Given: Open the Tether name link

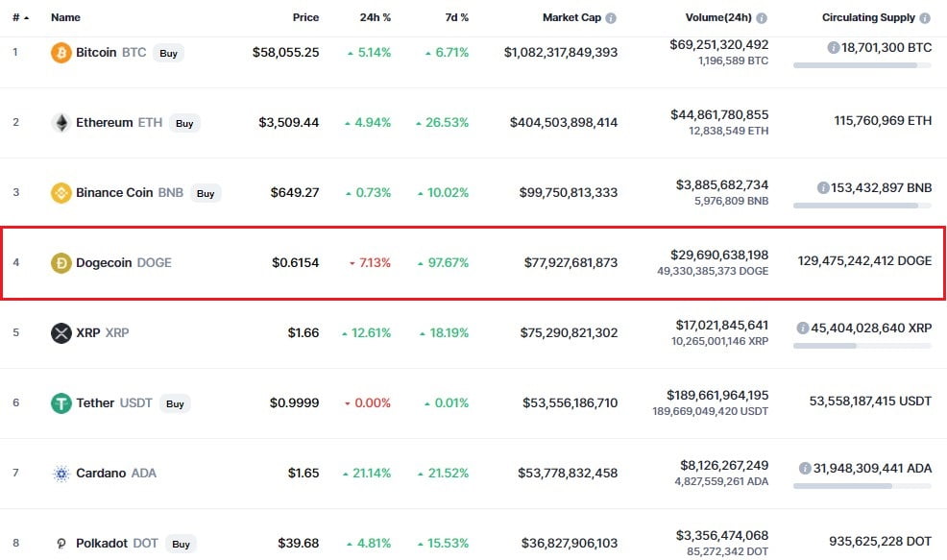Looking at the screenshot, I should [x=95, y=402].
